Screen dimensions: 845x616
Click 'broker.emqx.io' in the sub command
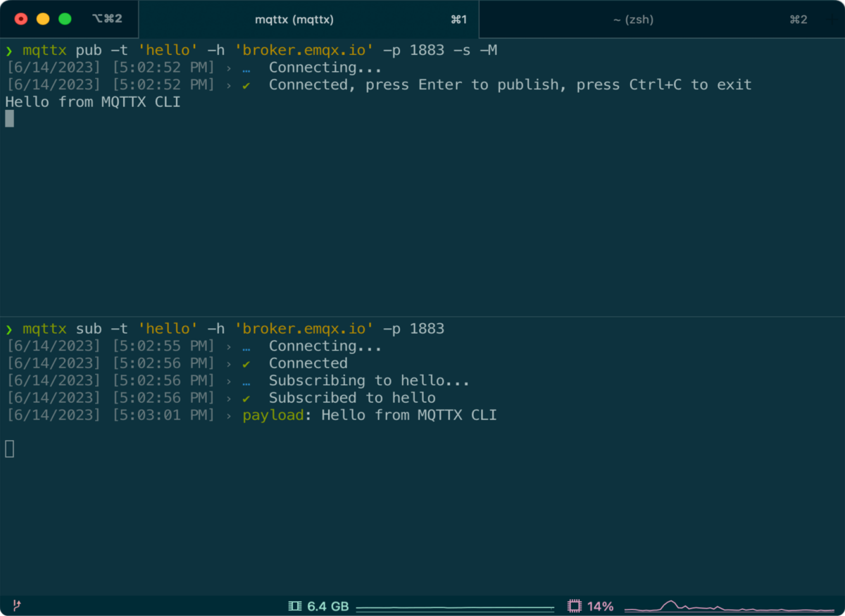pyautogui.click(x=303, y=329)
